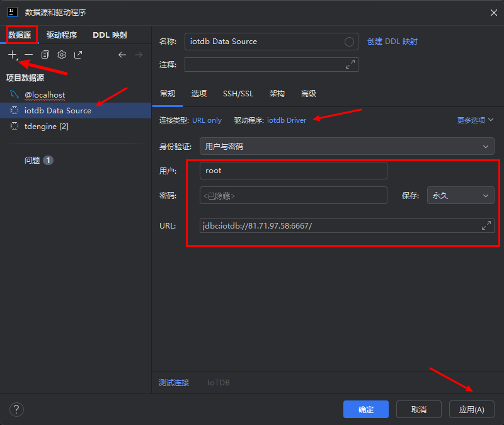Click the IntelliJ logo in the title bar
Viewport: 504px width, 425px height.
pyautogui.click(x=13, y=12)
